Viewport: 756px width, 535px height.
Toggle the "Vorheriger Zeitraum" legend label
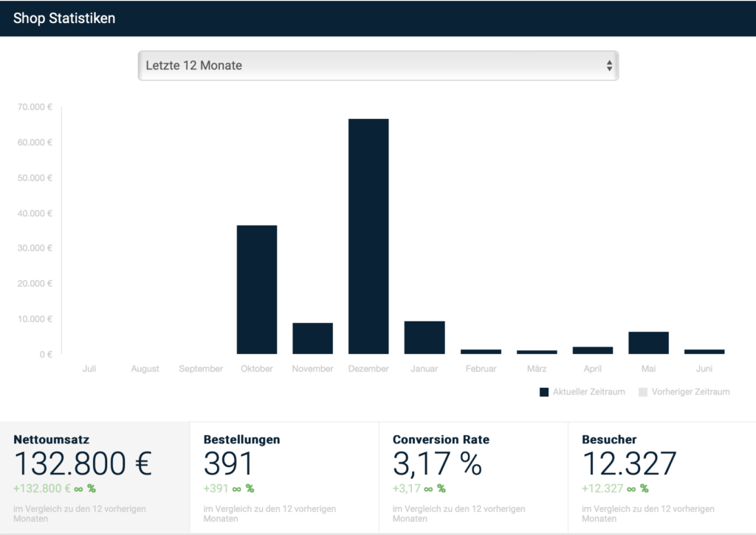point(690,392)
